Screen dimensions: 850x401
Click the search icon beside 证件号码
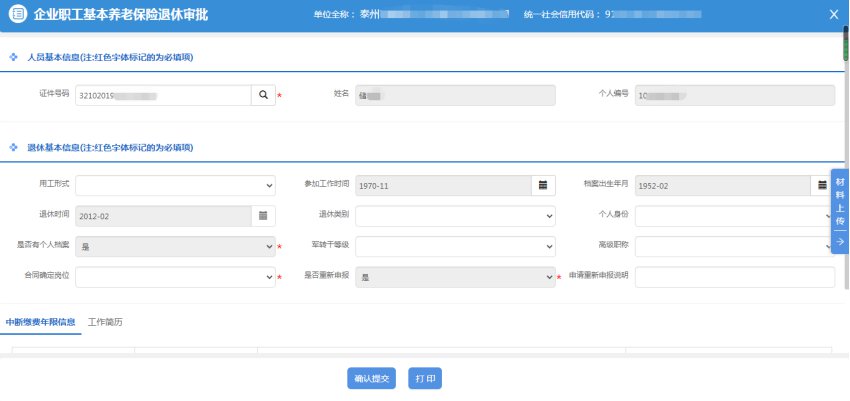263,94
